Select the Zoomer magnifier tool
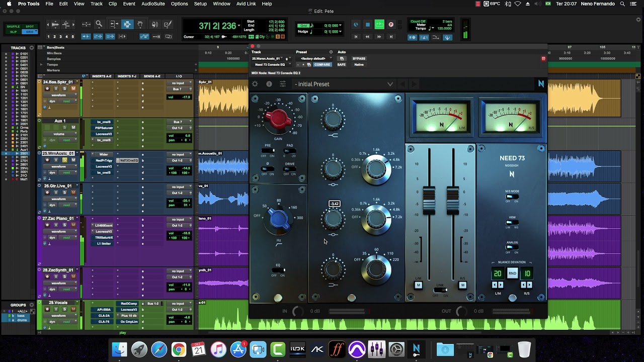 [x=99, y=24]
